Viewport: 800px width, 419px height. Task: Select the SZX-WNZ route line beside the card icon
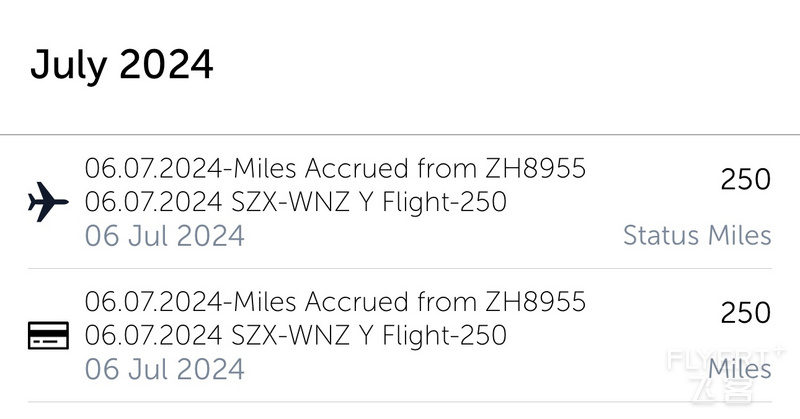[x=295, y=335]
